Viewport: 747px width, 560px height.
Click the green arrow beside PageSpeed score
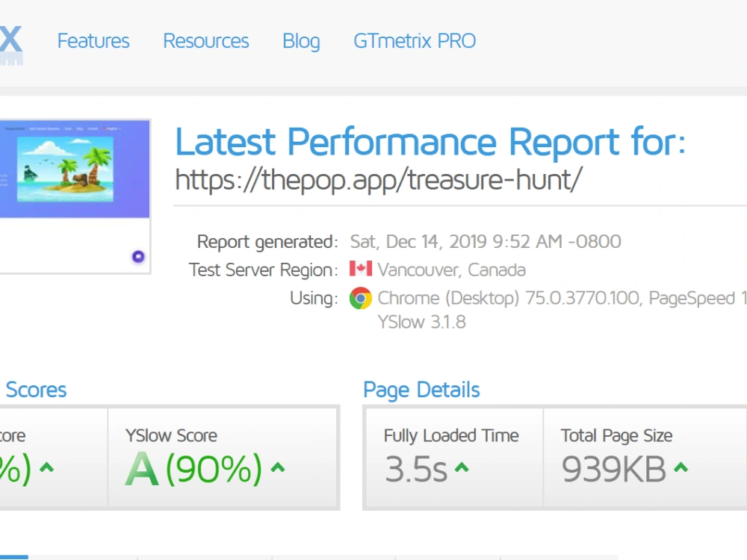[46, 467]
